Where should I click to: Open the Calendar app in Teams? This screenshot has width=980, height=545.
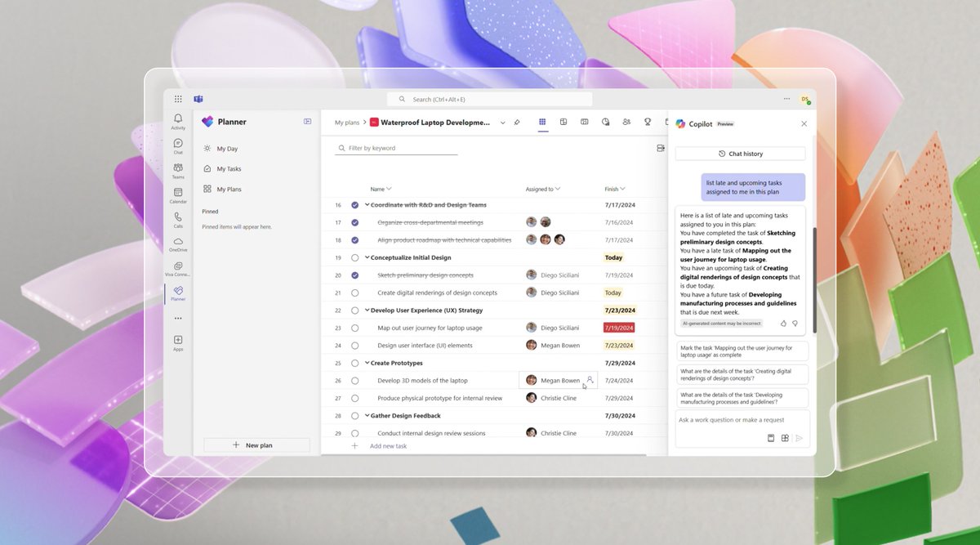coord(177,194)
